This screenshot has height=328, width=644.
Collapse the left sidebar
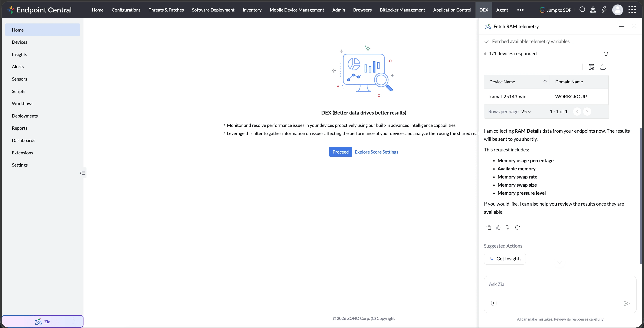tap(82, 173)
